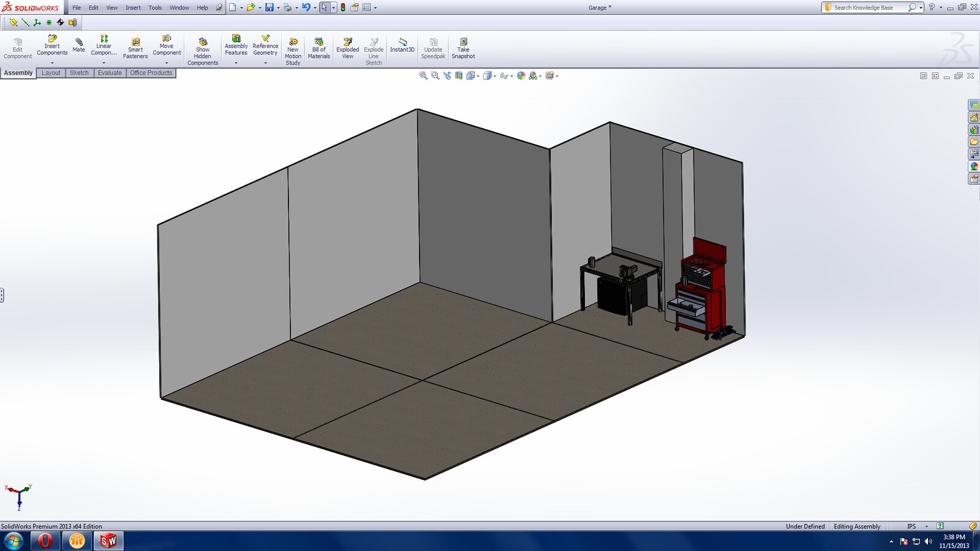Screen dimensions: 980x551
Task: Click the Edit Component button
Action: [x=18, y=49]
